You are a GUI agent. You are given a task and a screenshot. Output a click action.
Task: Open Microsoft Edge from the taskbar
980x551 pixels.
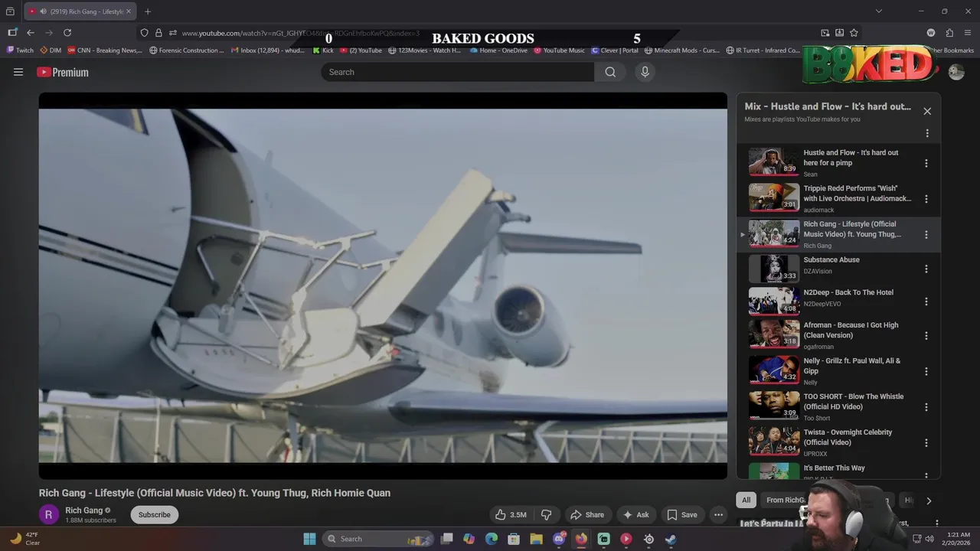tap(492, 539)
